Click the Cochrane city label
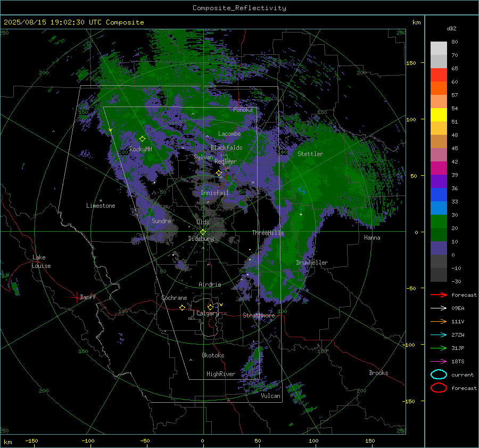479x448 pixels. coord(174,298)
